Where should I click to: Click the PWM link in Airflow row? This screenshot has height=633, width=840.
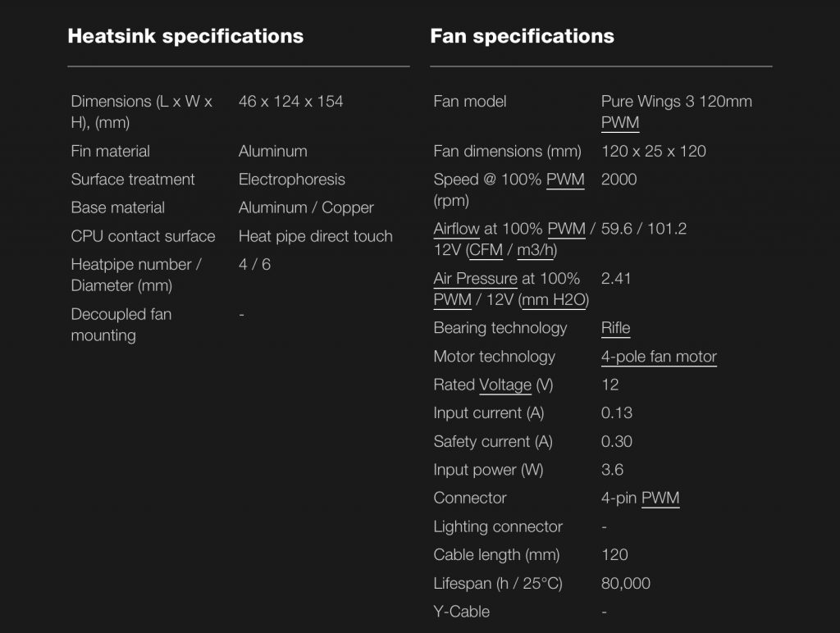[566, 230]
